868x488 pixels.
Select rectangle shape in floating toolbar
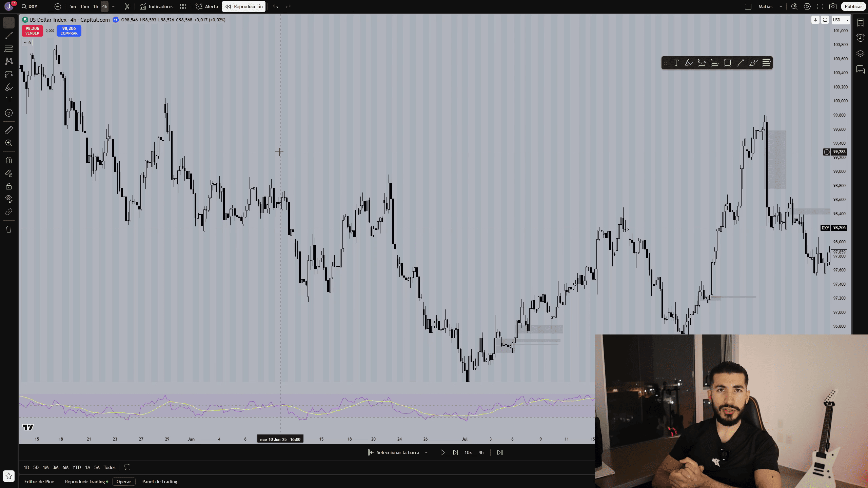point(727,63)
